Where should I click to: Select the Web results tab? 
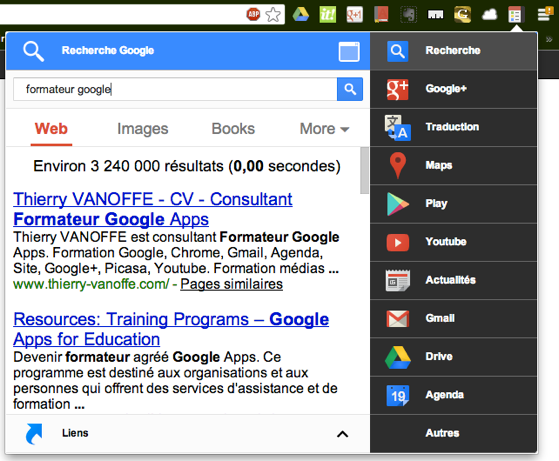click(51, 129)
